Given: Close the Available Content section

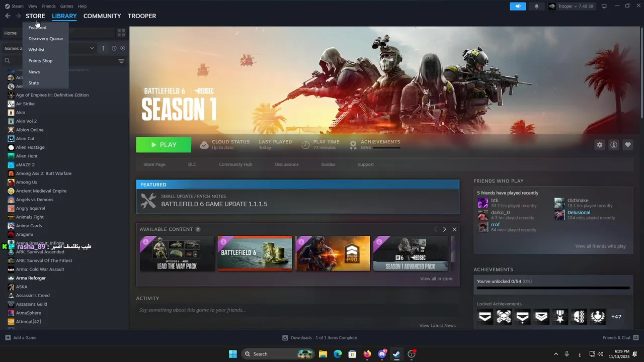Looking at the screenshot, I should click(454, 229).
